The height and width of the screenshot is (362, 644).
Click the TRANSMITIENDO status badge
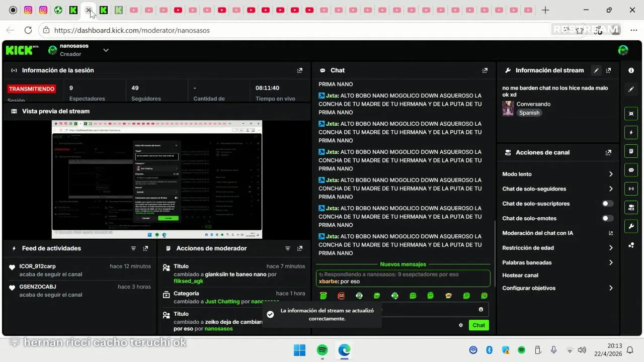coord(32,89)
